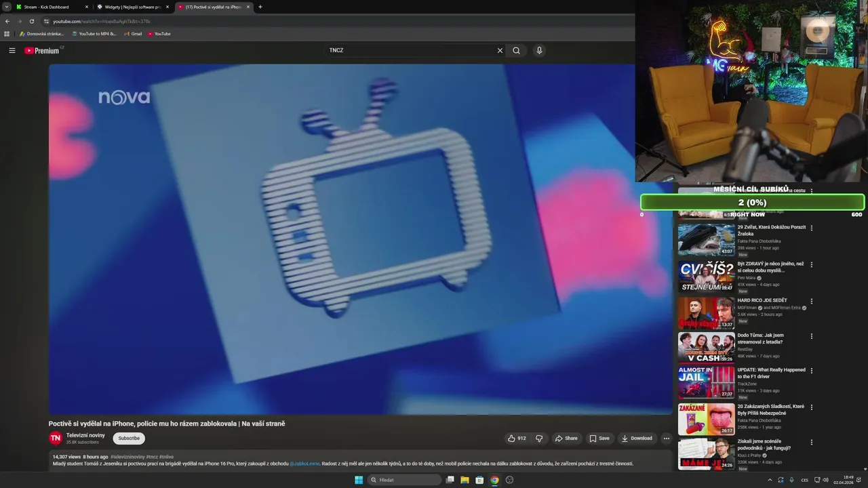Open Domovská stránka bookmark

(x=42, y=33)
